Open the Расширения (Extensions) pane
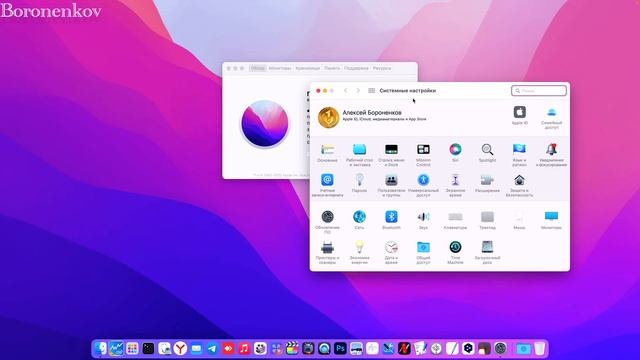640x360 pixels. click(x=487, y=180)
